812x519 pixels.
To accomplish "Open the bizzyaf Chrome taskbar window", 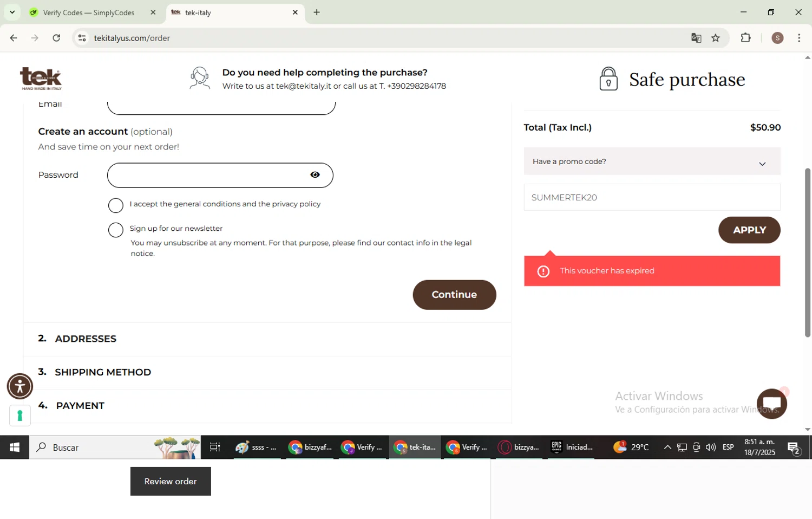I will click(310, 447).
